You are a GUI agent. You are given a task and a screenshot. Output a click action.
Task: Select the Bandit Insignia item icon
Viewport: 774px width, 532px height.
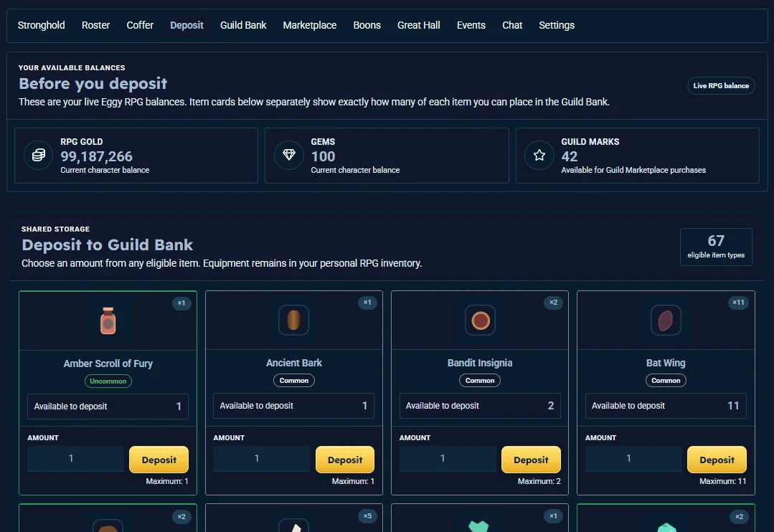point(480,320)
